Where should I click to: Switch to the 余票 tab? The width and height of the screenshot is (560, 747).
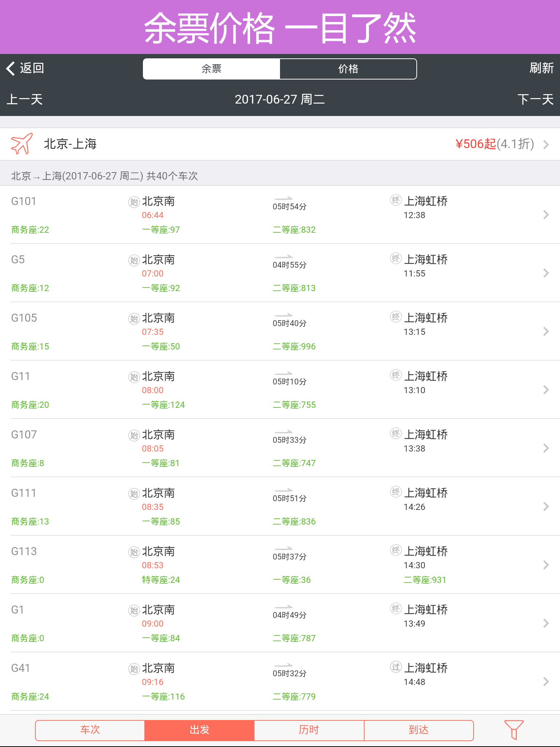pyautogui.click(x=211, y=69)
